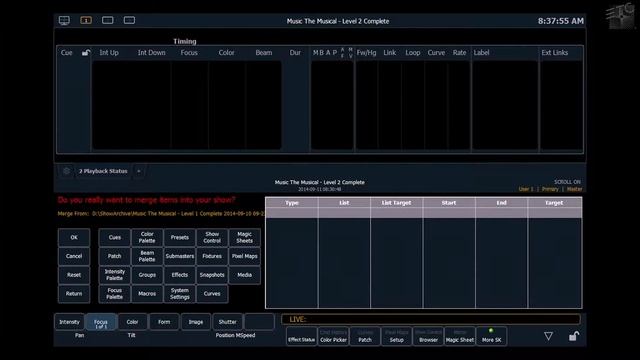Screen dimensions: 640x360
Task: Toggle Fixtures for merging
Action: pyautogui.click(x=212, y=256)
